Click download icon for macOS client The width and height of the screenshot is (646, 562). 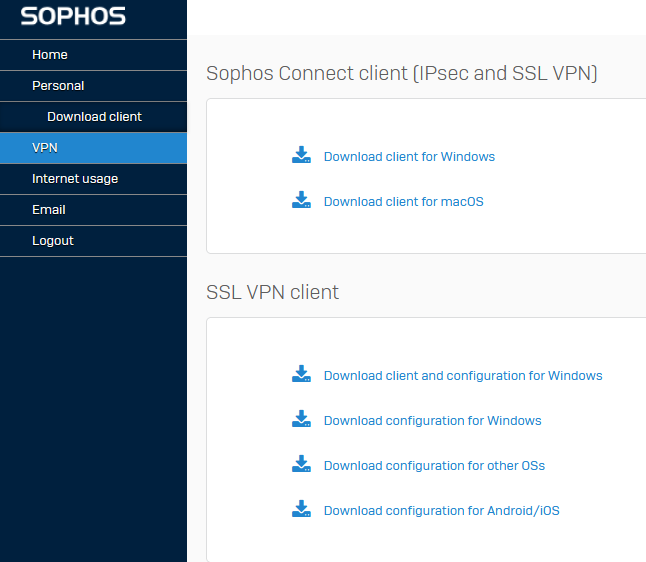(301, 200)
